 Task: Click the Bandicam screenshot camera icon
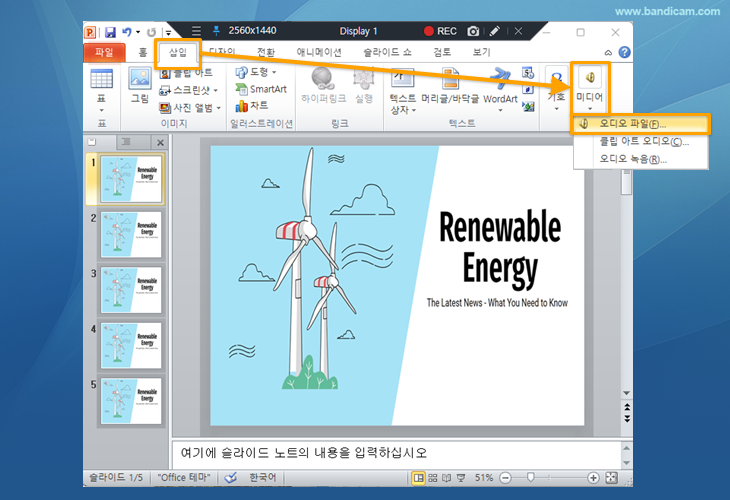click(474, 32)
